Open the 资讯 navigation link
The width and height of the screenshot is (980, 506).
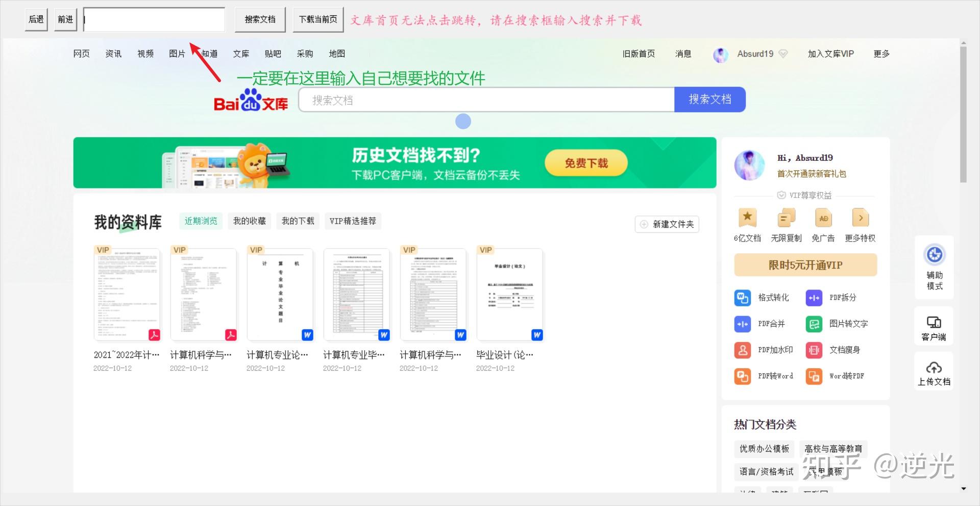[113, 54]
